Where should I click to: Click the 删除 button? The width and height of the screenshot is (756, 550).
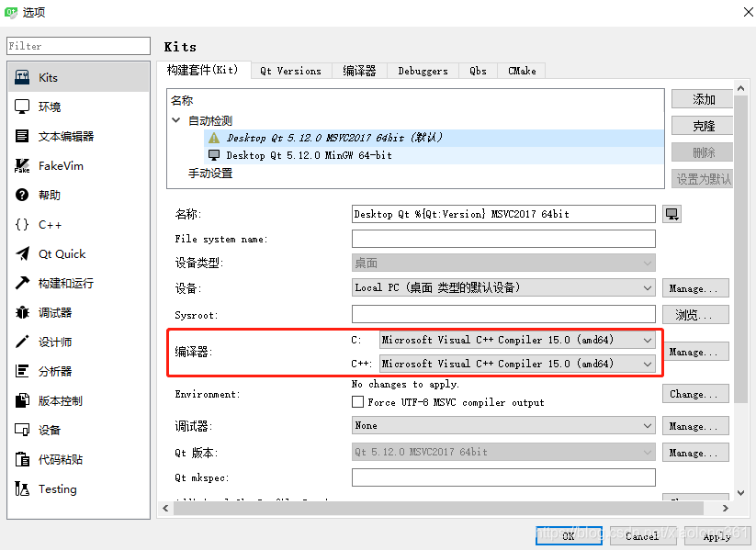click(x=703, y=152)
